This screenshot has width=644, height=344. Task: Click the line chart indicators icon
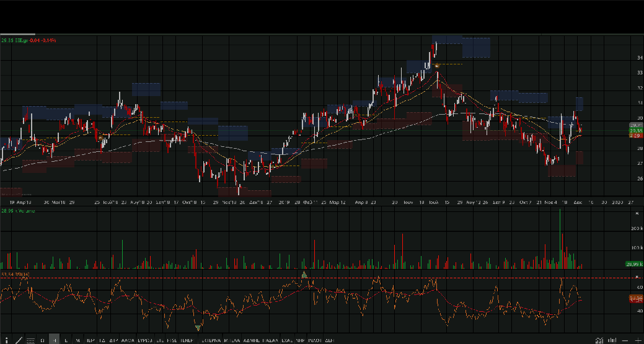point(599,340)
